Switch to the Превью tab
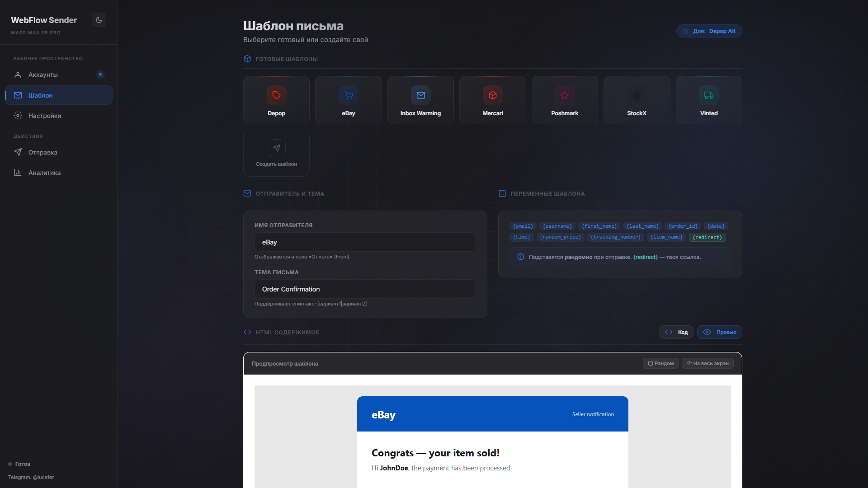 click(719, 332)
